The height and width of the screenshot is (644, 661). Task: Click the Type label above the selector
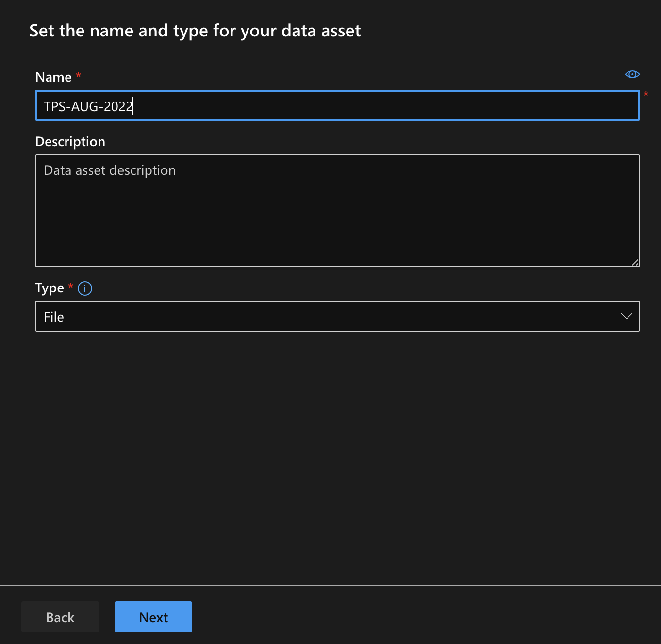pos(49,288)
